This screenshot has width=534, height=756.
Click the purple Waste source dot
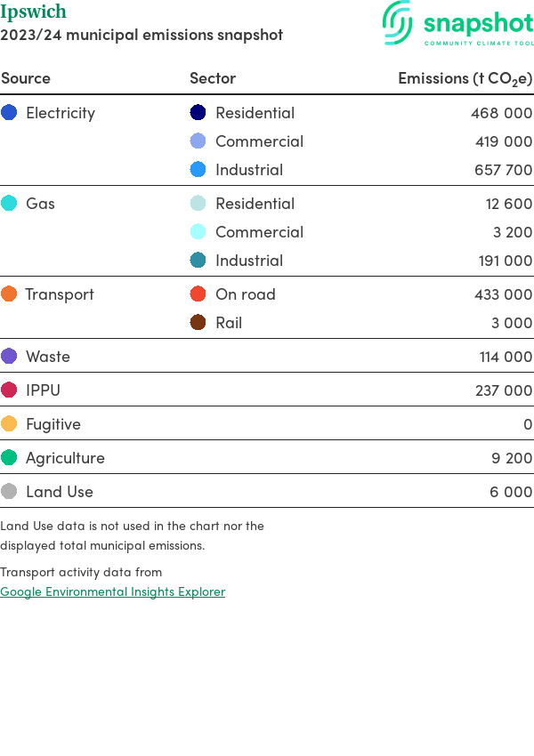click(9, 357)
